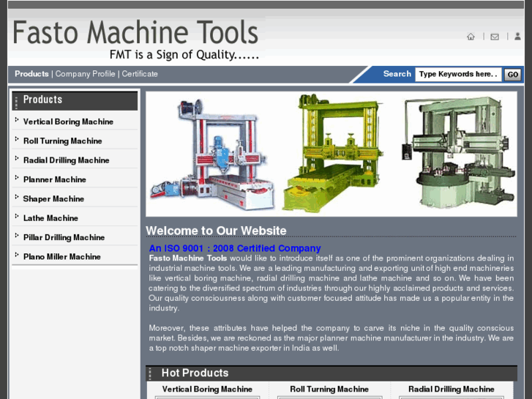Select the Shaper Machine link
The height and width of the screenshot is (399, 532).
point(53,199)
